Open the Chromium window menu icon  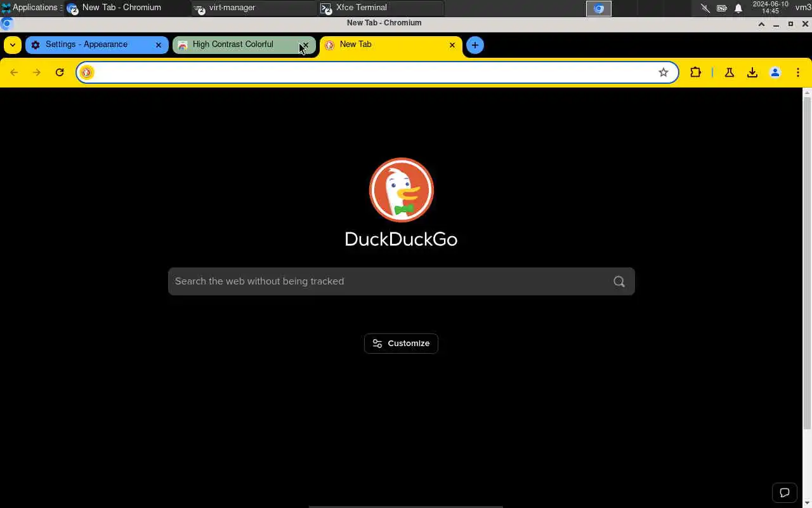point(7,23)
